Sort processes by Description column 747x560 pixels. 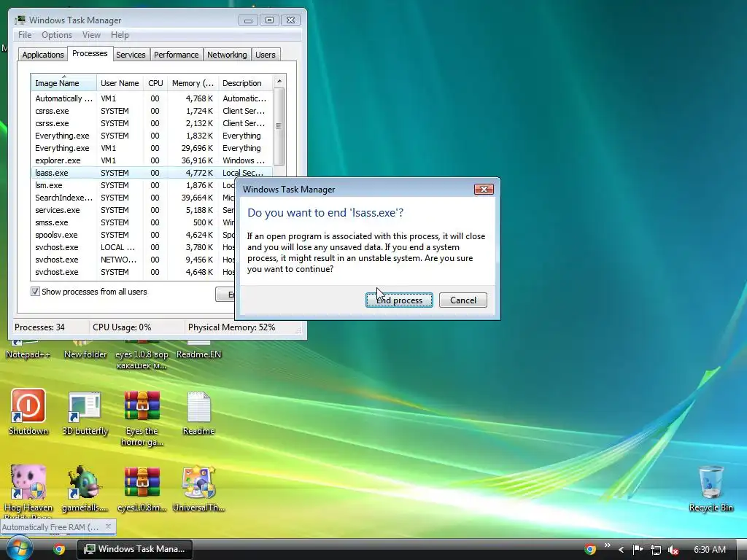pos(245,83)
